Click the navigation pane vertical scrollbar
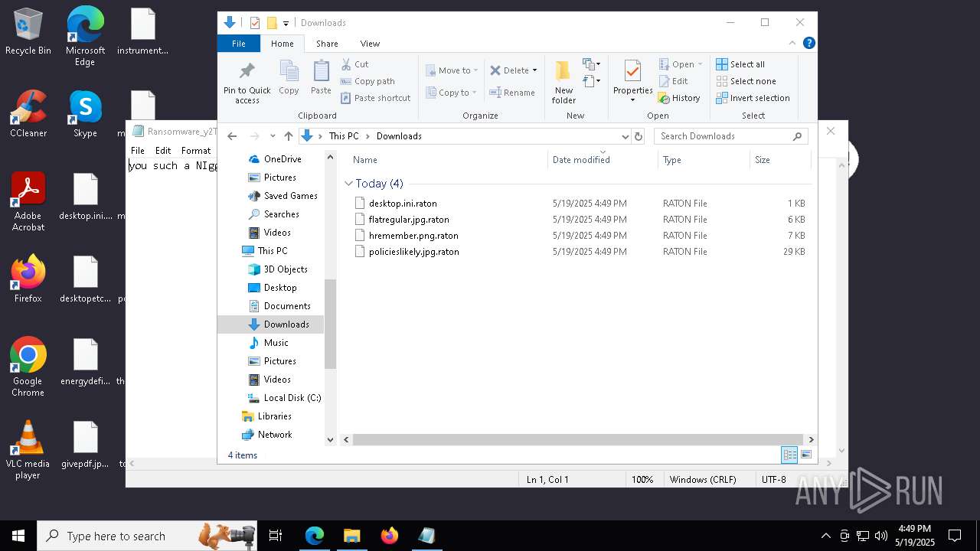 (331, 324)
